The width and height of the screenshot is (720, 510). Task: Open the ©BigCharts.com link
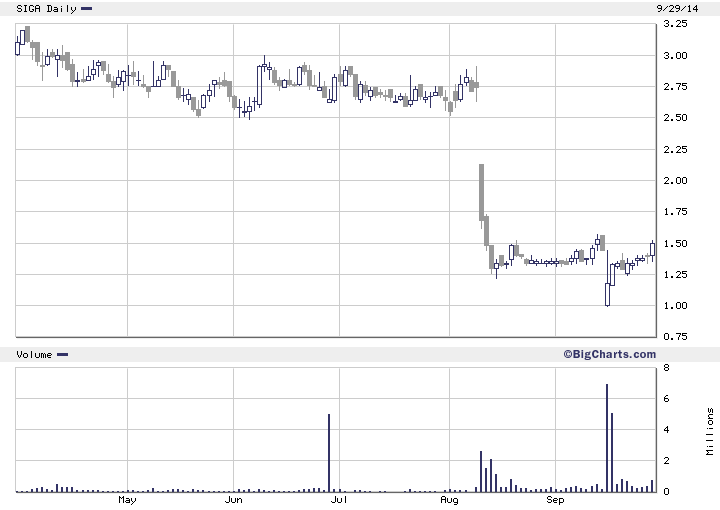pos(609,354)
